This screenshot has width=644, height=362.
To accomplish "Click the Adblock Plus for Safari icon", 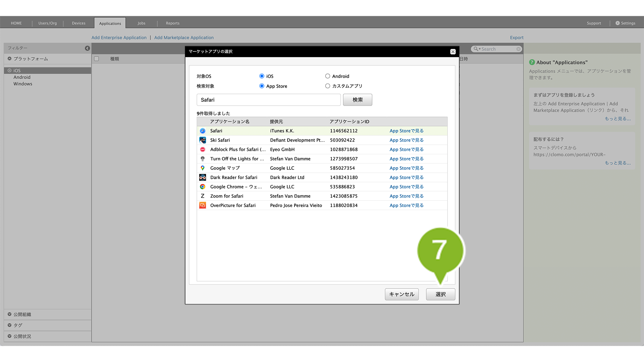I will tap(202, 150).
